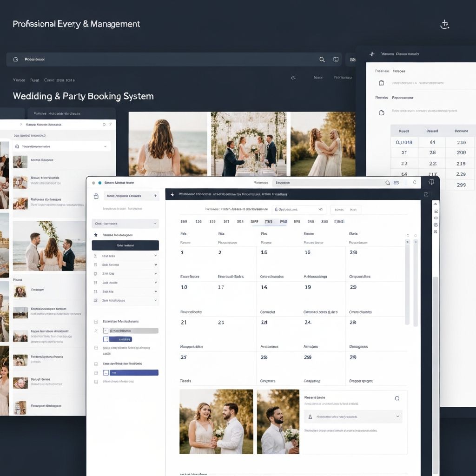Click the plus icon in the upper-right panel header
This screenshot has width=476, height=476.
coord(371,54)
